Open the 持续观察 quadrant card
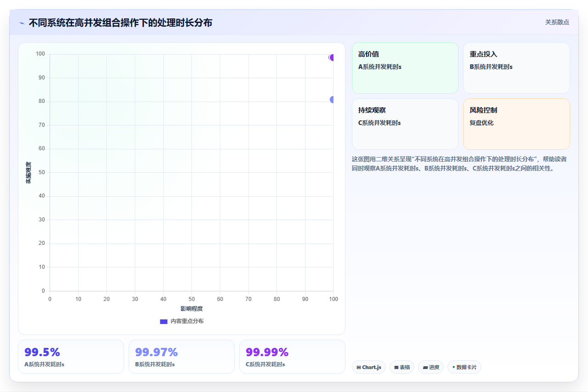The width and height of the screenshot is (588, 392). click(x=405, y=124)
